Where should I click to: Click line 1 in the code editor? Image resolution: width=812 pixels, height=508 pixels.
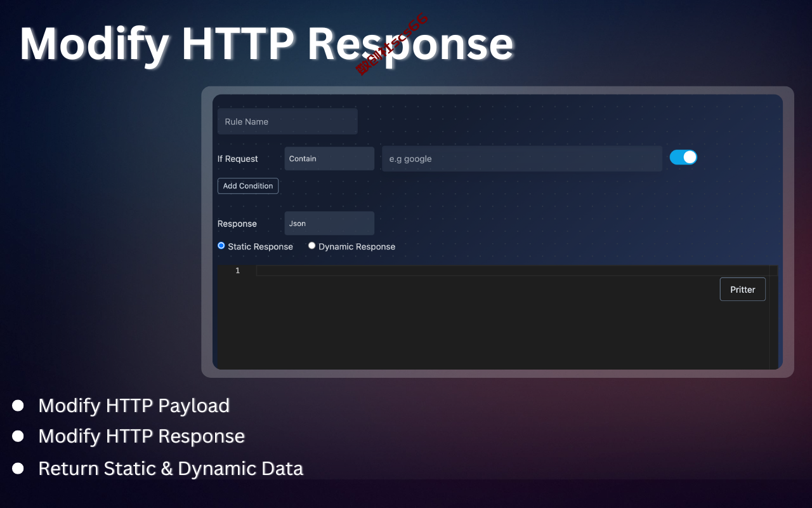click(513, 271)
